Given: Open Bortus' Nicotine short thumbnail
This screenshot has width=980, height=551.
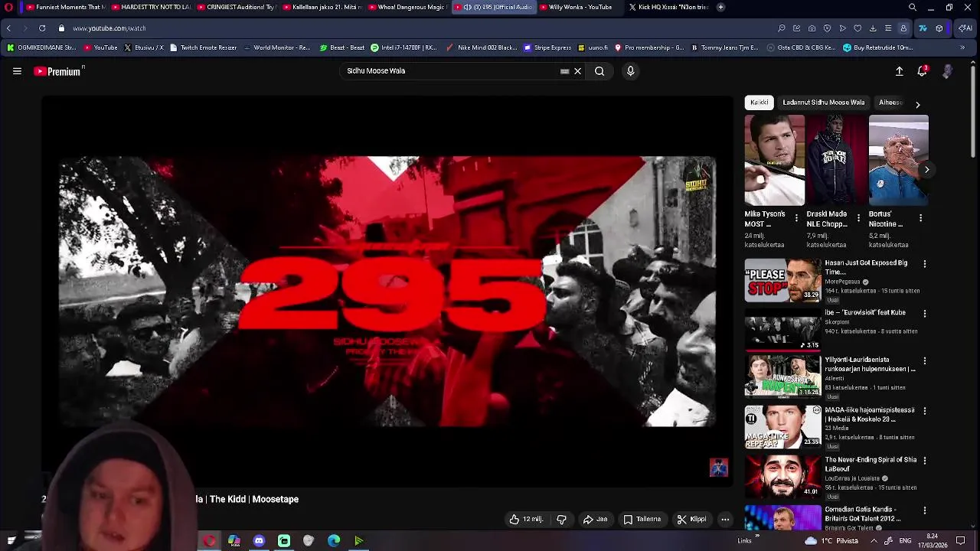Looking at the screenshot, I should (x=899, y=161).
